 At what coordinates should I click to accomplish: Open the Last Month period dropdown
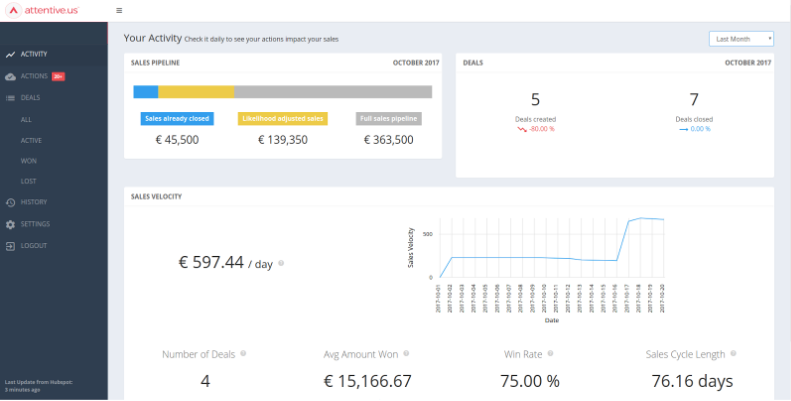coord(741,39)
